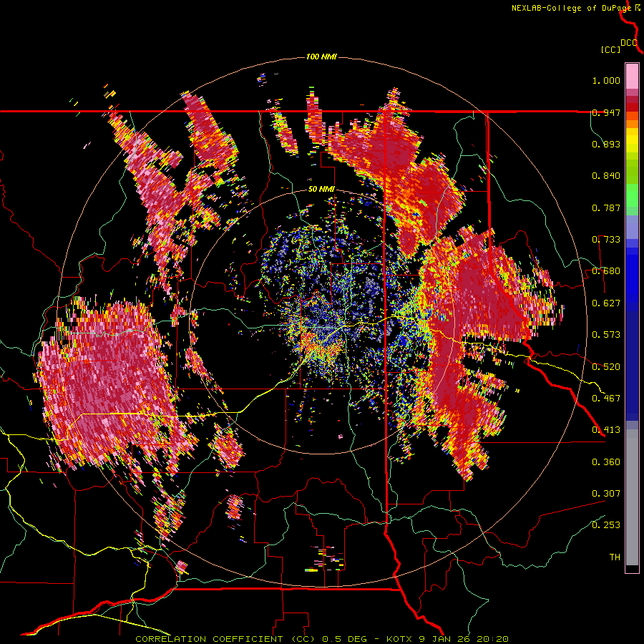
Task: Pick the bright green color bar segment
Action: tap(632, 196)
